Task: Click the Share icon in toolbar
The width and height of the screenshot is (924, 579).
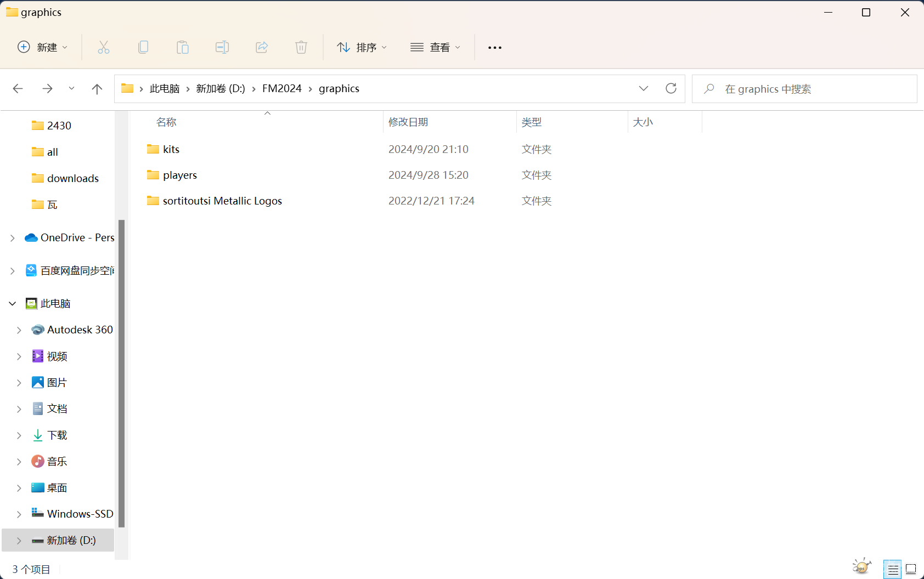Action: click(262, 47)
